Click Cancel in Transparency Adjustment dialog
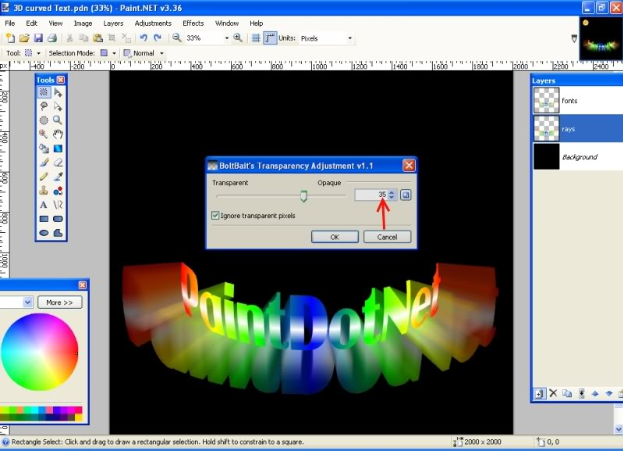The height and width of the screenshot is (451, 623). tap(387, 237)
